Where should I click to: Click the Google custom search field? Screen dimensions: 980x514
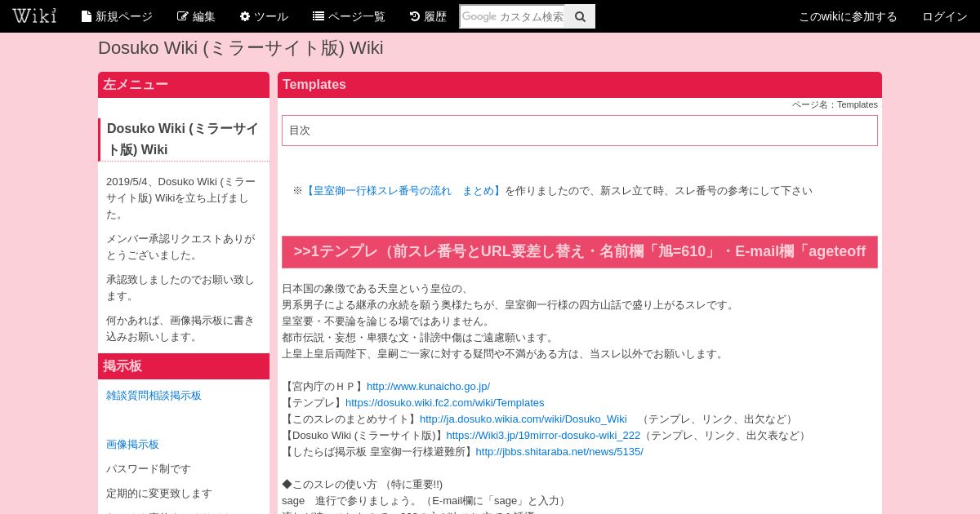[512, 16]
